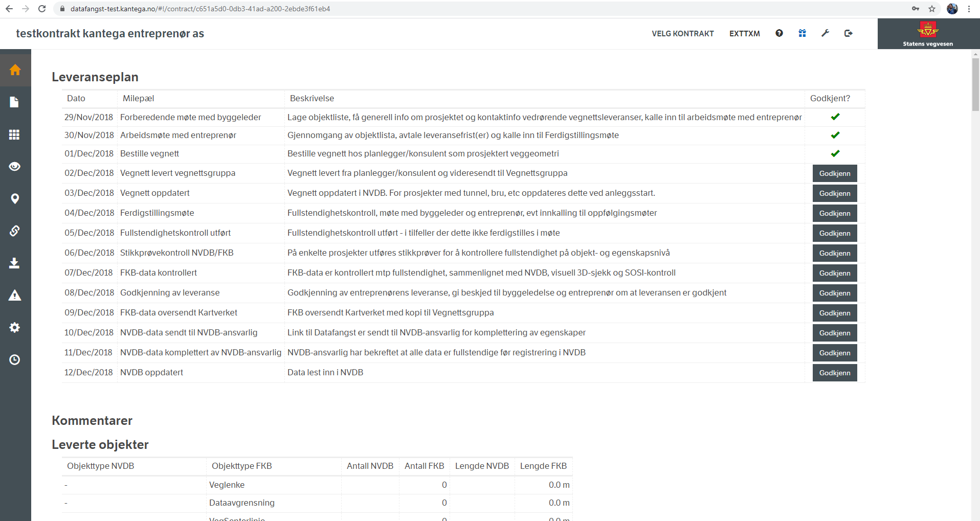Open the chain link icon in sidebar
This screenshot has height=521, width=980.
(15, 231)
